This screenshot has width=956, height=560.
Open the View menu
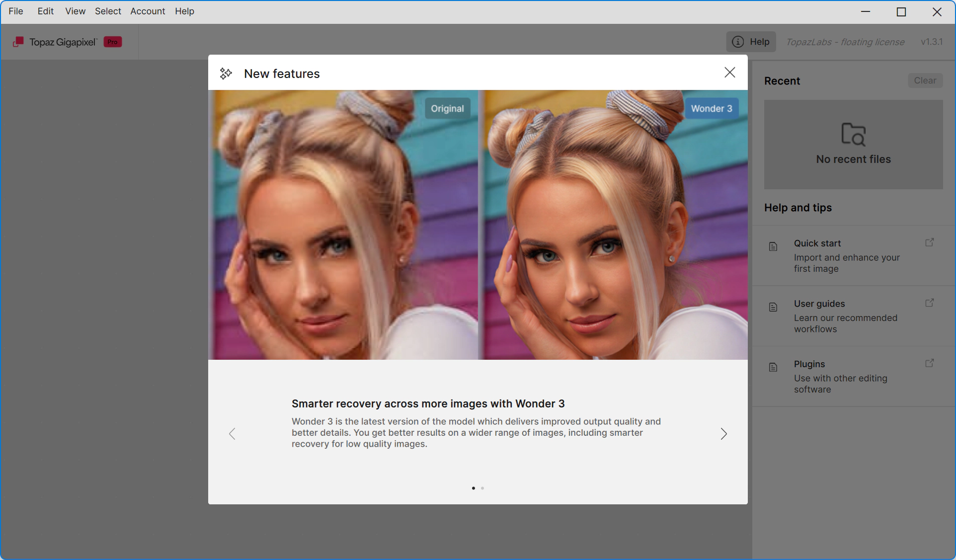click(75, 11)
